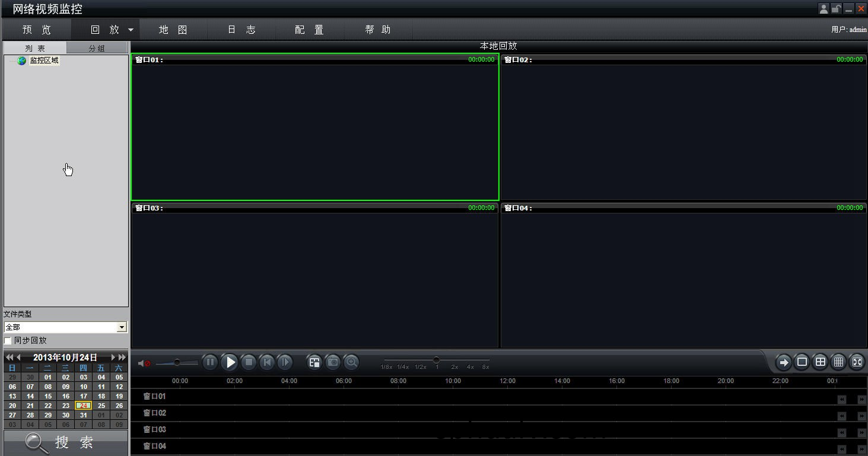This screenshot has width=868, height=456.
Task: Switch to single-window layout
Action: click(802, 362)
